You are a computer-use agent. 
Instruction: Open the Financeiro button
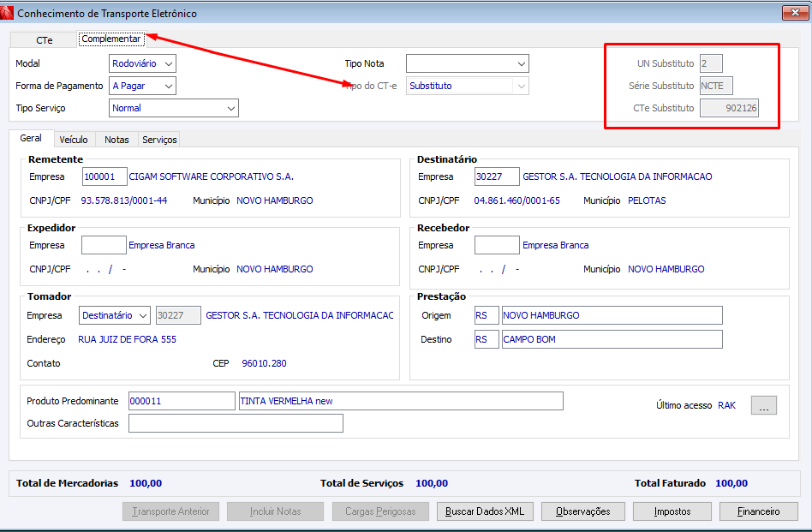759,511
